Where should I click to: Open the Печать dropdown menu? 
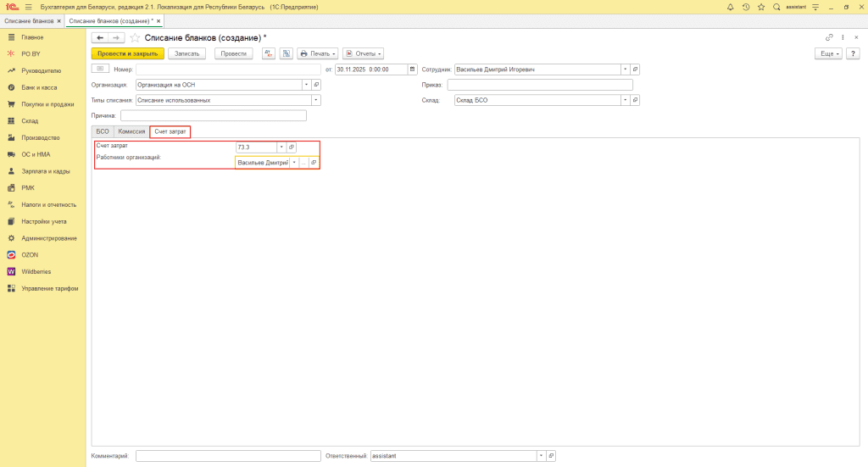[318, 53]
